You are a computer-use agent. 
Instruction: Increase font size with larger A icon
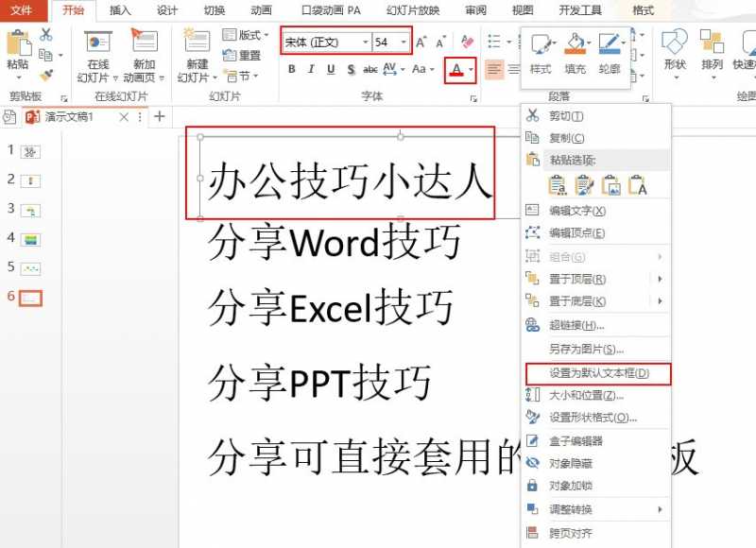tap(421, 43)
